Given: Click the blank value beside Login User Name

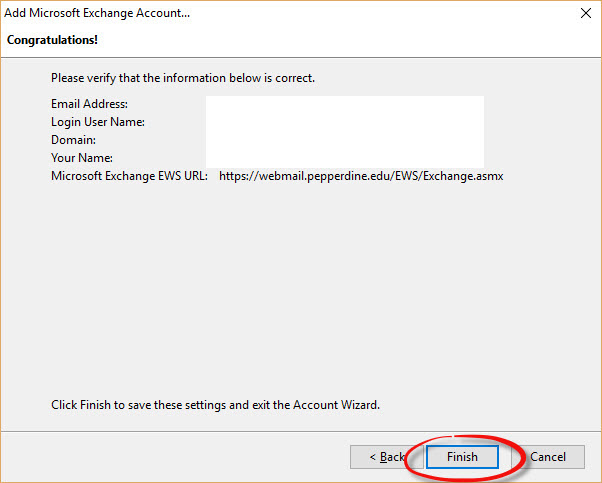Looking at the screenshot, I should tap(344, 122).
